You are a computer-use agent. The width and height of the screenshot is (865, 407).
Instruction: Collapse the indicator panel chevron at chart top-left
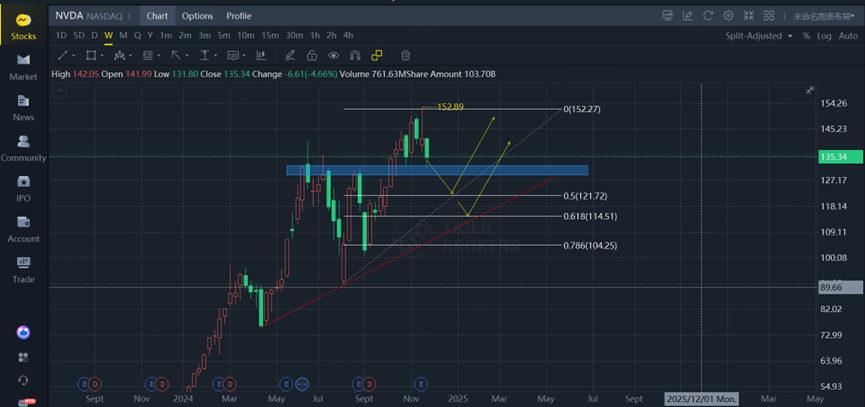tap(60, 90)
